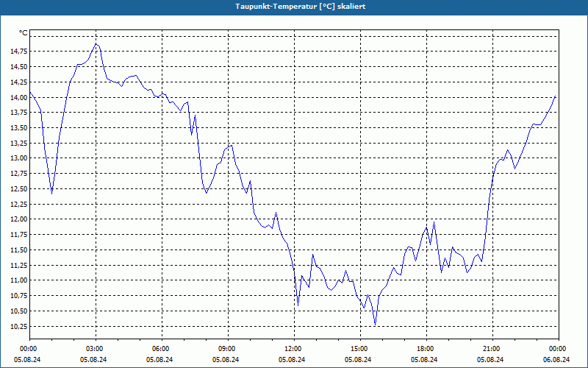Click the 14,25 y-axis label
This screenshot has height=368, width=588.
pyautogui.click(x=18, y=82)
